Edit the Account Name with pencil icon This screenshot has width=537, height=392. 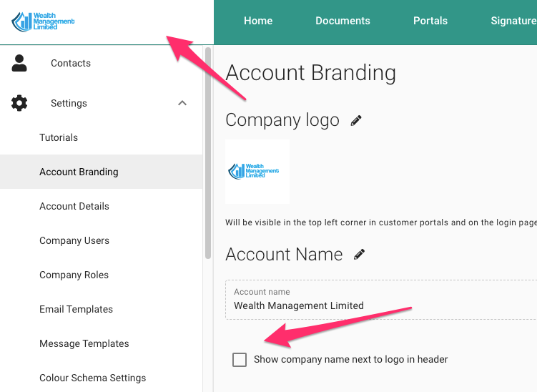pos(359,255)
